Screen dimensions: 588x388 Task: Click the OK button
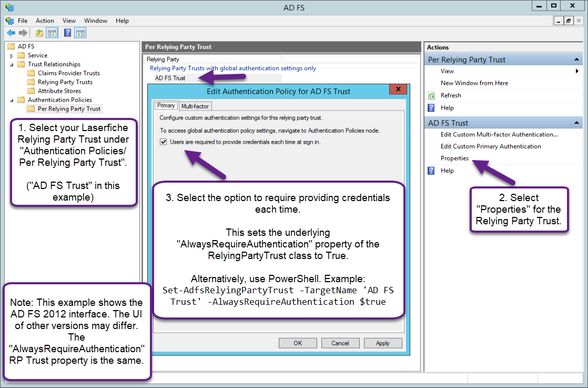coord(298,343)
